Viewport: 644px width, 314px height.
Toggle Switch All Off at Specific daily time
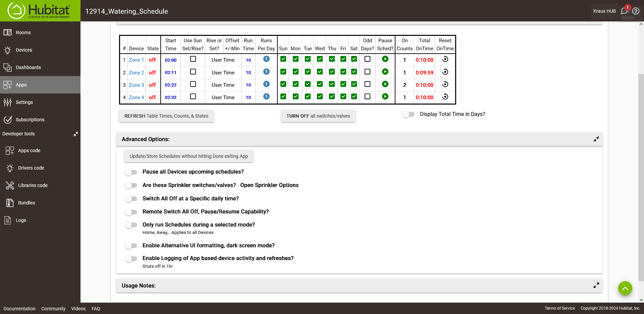[131, 199]
